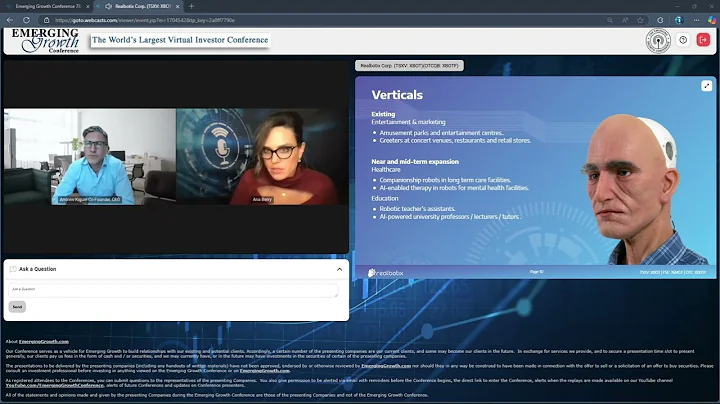Open the browser three-dot settings menu
The height and width of the screenshot is (404, 720).
click(x=697, y=20)
